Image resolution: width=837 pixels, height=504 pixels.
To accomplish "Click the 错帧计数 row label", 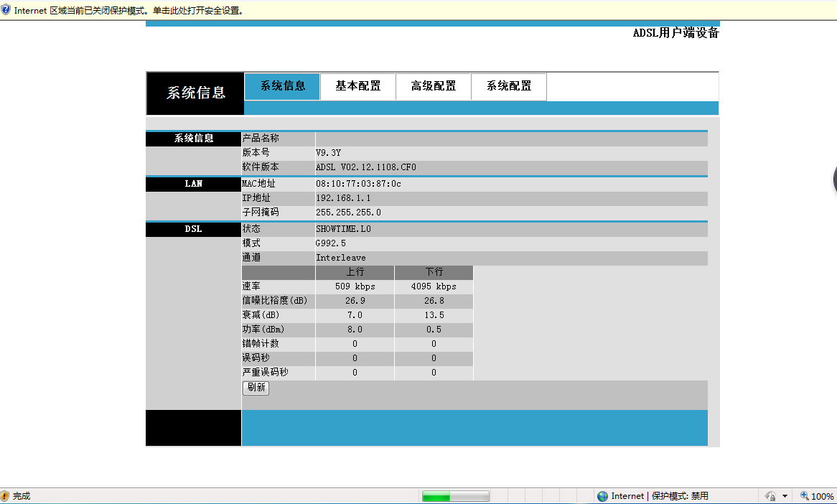I will pos(261,344).
